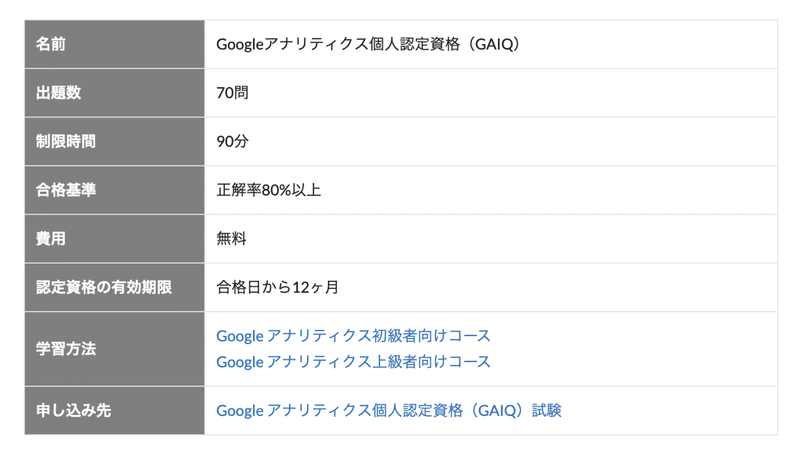Image resolution: width=800 pixels, height=459 pixels.
Task: Click the 90分 value cell
Action: 491,141
